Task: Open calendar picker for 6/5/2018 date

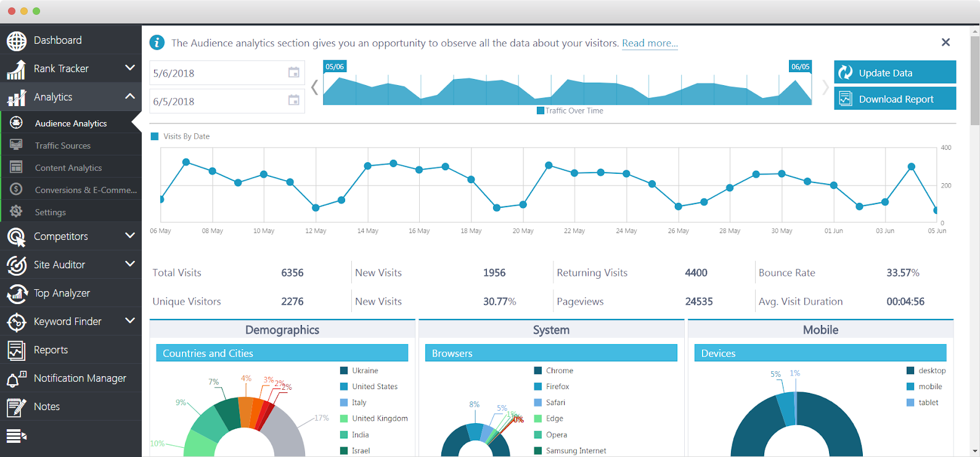Action: (x=294, y=100)
